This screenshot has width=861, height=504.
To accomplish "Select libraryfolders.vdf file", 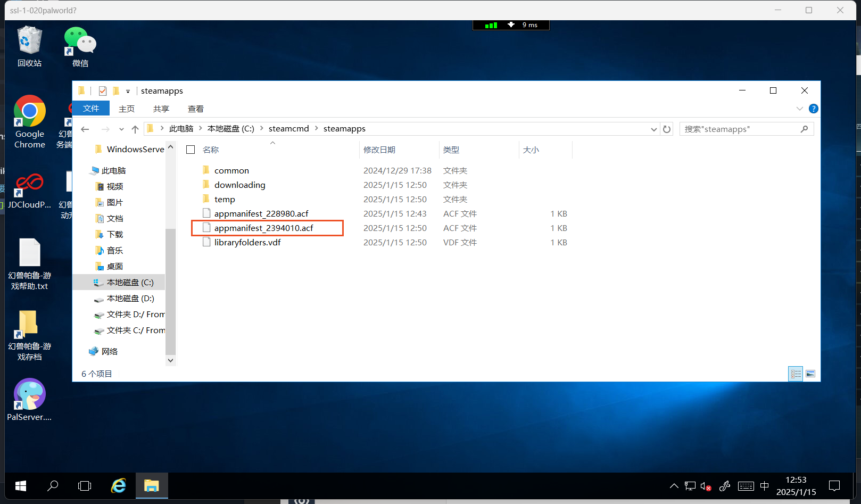I will click(x=247, y=242).
